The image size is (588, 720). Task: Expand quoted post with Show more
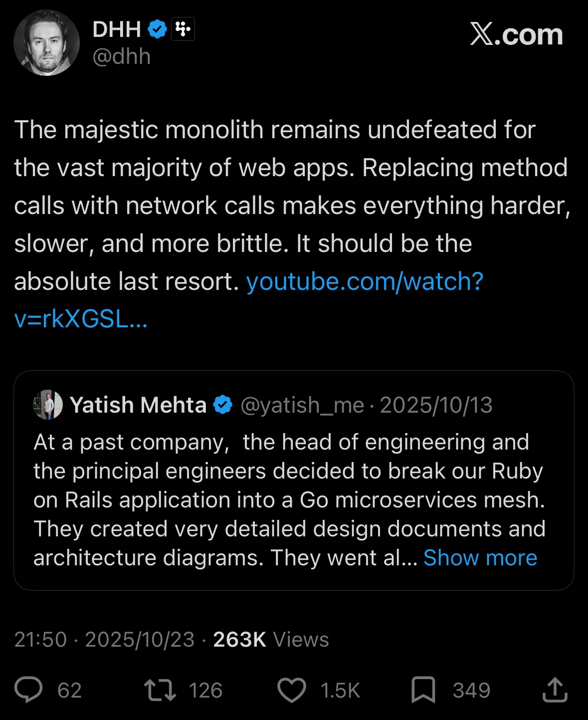(x=480, y=558)
